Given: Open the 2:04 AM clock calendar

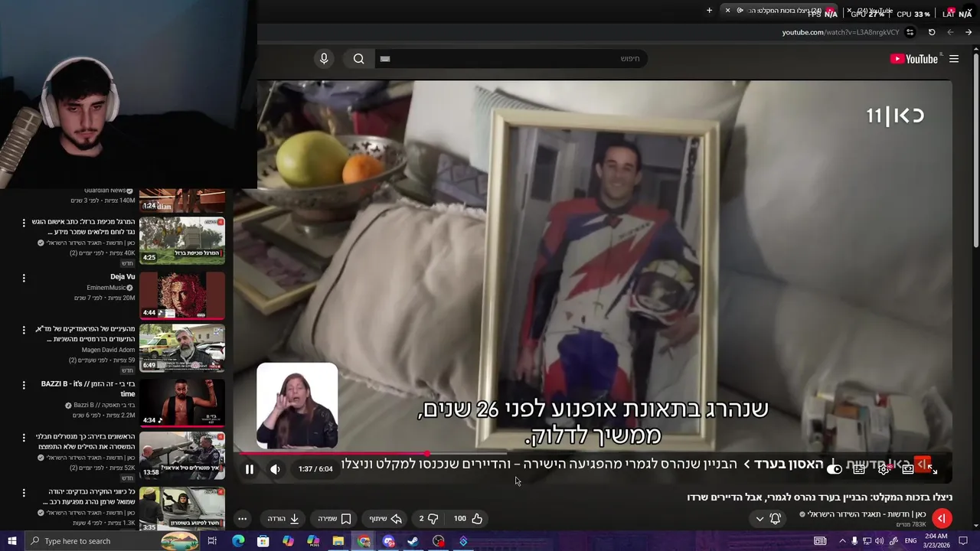Looking at the screenshot, I should pos(937,541).
